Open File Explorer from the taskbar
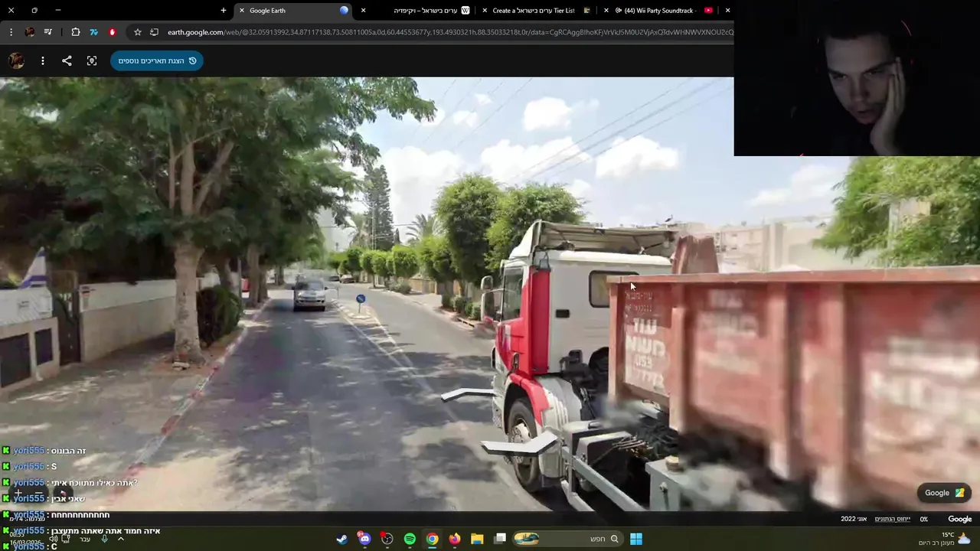The height and width of the screenshot is (551, 980). point(477,539)
